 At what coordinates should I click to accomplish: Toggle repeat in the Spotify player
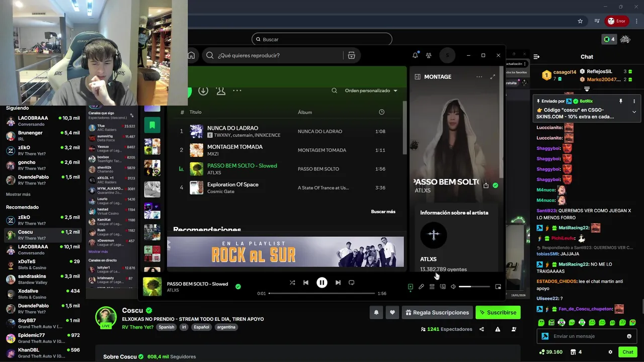coord(352,283)
